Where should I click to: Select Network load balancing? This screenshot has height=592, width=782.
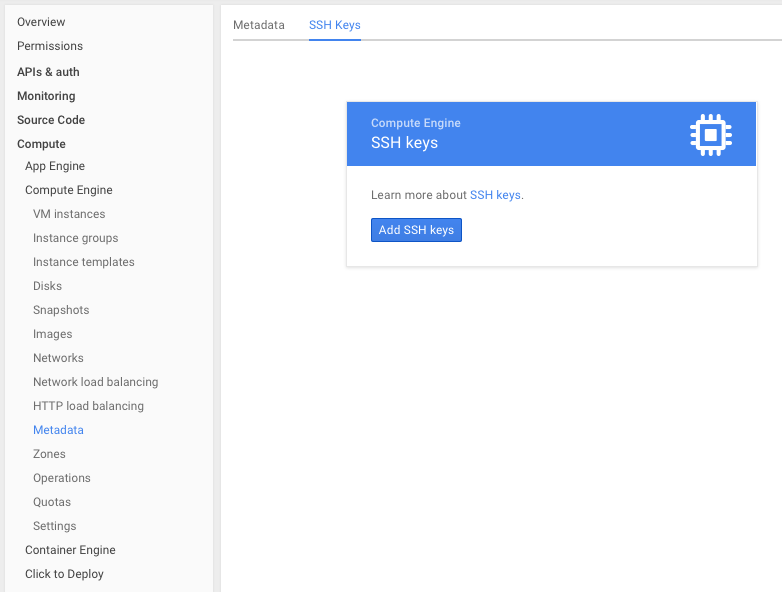[x=95, y=382]
